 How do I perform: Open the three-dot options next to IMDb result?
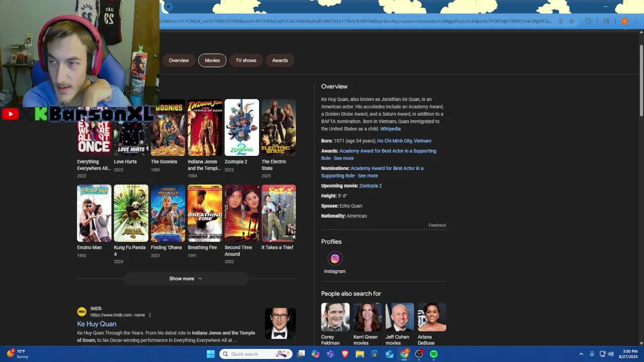point(149,315)
